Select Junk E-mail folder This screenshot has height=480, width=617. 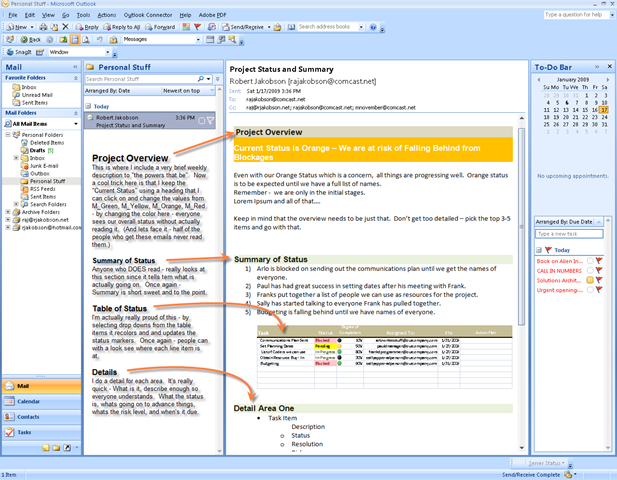point(44,166)
